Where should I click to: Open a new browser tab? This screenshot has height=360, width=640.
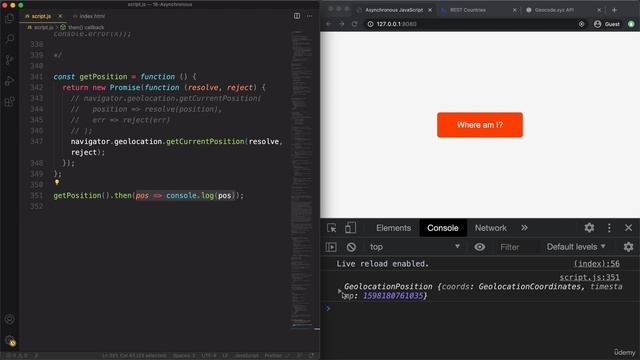point(614,10)
